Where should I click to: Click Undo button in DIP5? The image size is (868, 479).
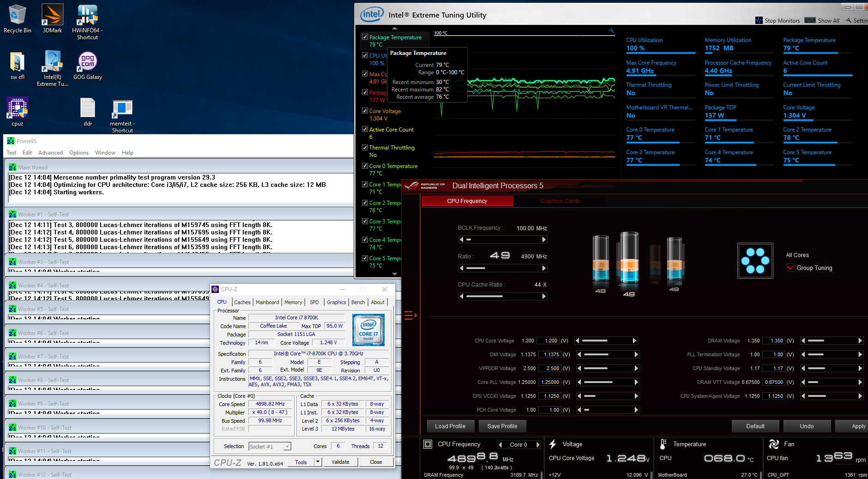(807, 426)
